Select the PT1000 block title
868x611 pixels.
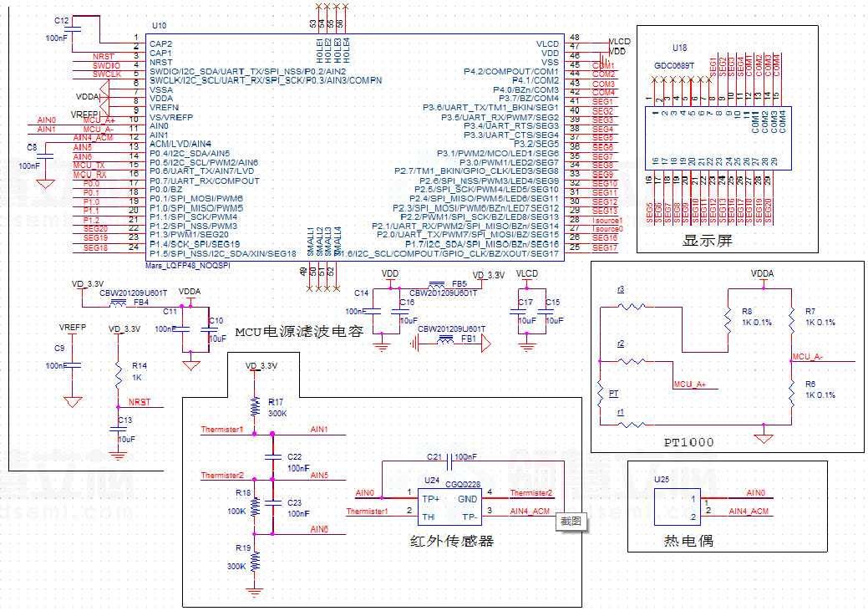click(x=688, y=442)
